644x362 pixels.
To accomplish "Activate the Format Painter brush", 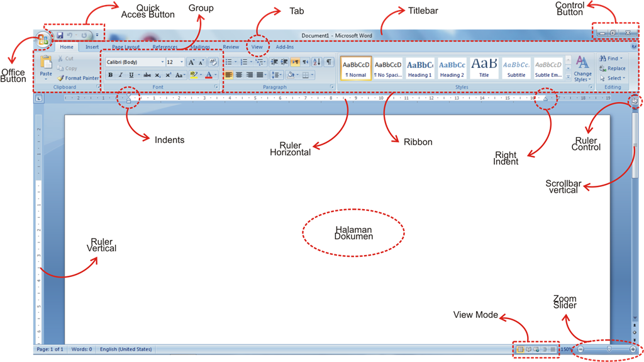I will (79, 78).
